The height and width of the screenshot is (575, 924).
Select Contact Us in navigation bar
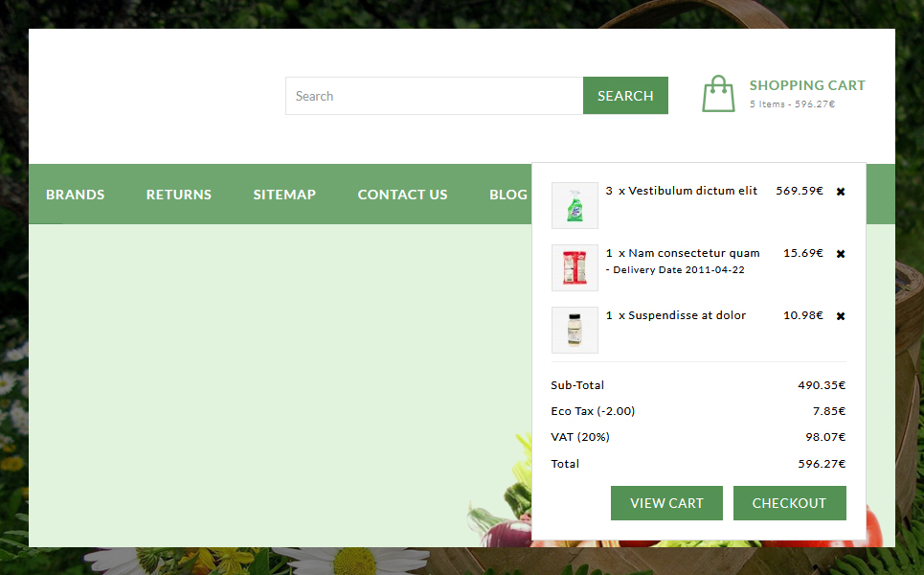point(402,195)
